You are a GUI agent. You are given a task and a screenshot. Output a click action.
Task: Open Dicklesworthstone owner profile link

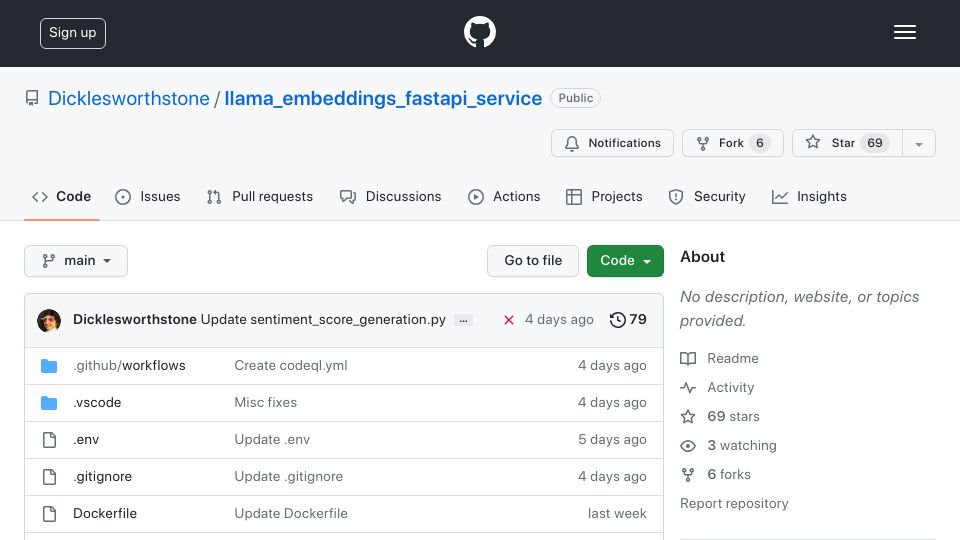[129, 98]
